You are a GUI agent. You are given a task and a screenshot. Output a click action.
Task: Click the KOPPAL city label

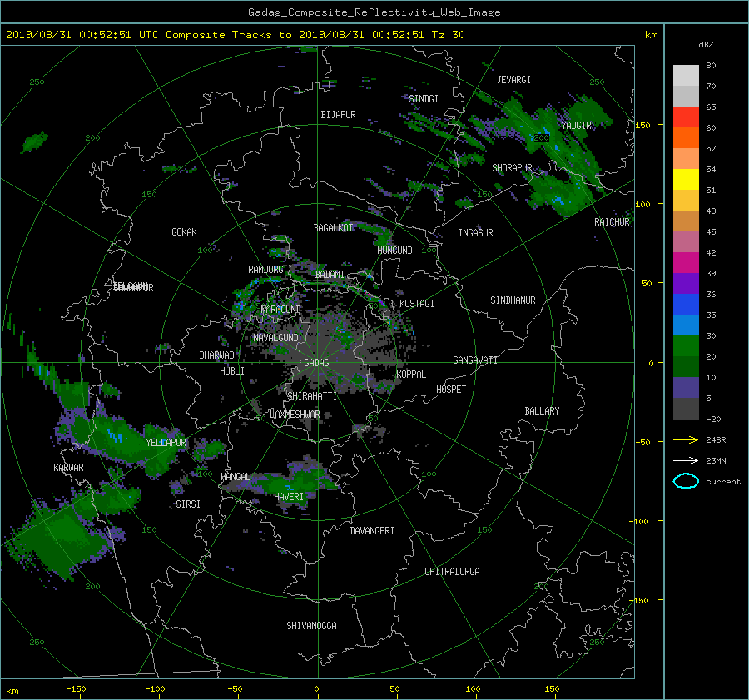[x=411, y=375]
